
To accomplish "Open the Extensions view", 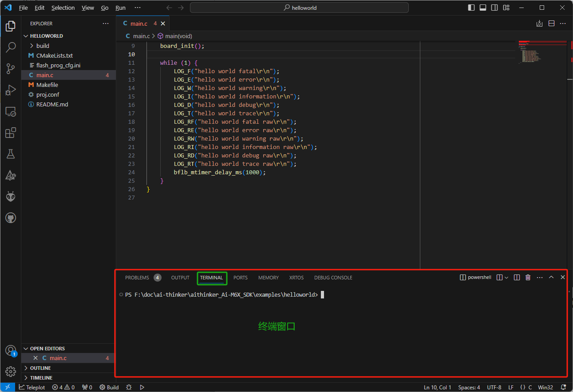I will [11, 133].
